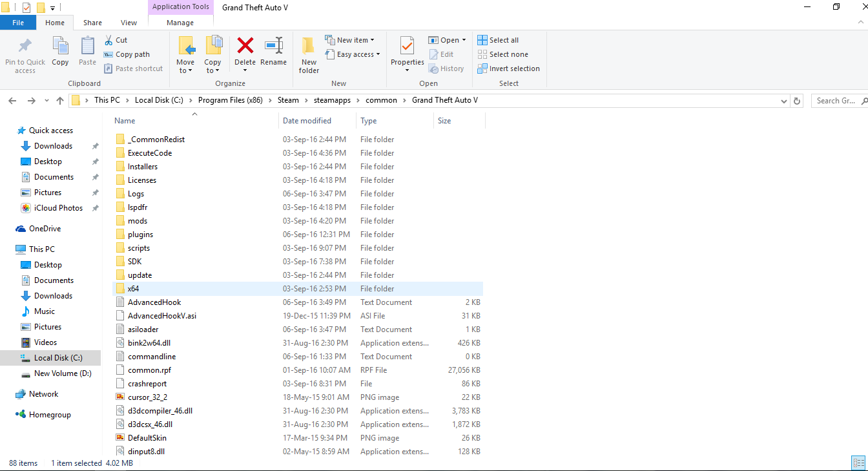Create a New folder from the ribbon
Viewport: 868px width, 471px height.
[x=309, y=56]
